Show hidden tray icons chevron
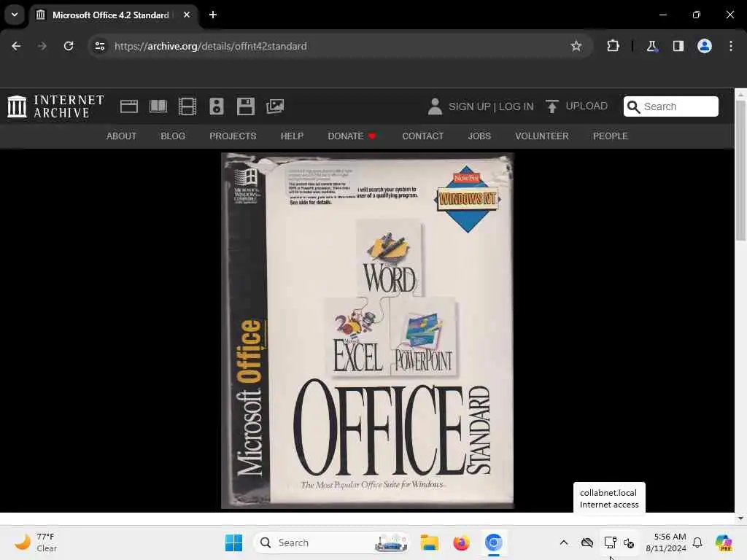This screenshot has width=747, height=560. point(564,542)
